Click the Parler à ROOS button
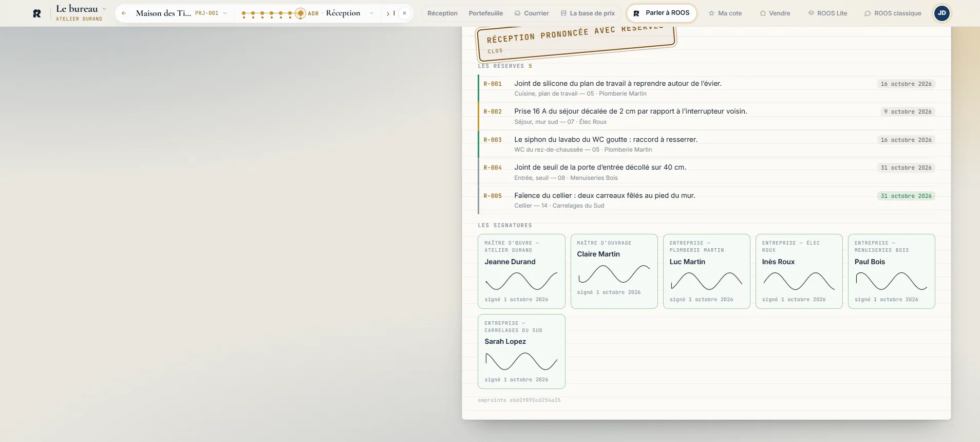Viewport: 980px width, 442px height. (662, 13)
